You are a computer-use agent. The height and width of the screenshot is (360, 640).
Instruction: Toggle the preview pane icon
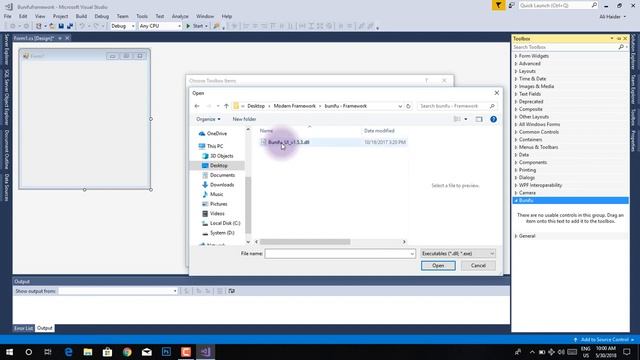(479, 119)
